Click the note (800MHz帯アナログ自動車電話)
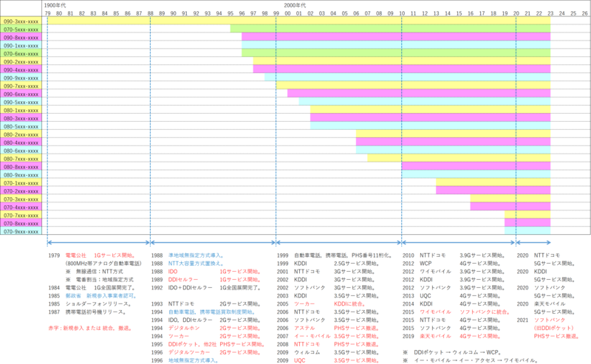The height and width of the screenshot is (364, 591). 103,264
